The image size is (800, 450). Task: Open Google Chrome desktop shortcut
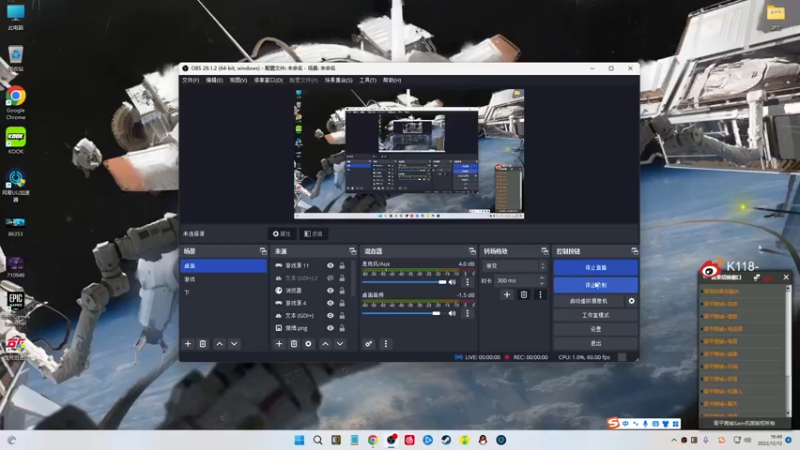(16, 102)
